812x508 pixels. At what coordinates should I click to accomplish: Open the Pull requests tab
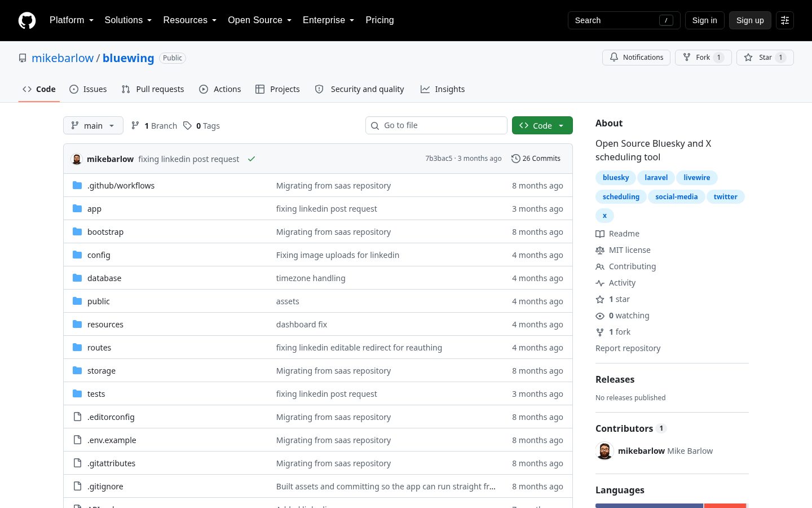click(153, 89)
